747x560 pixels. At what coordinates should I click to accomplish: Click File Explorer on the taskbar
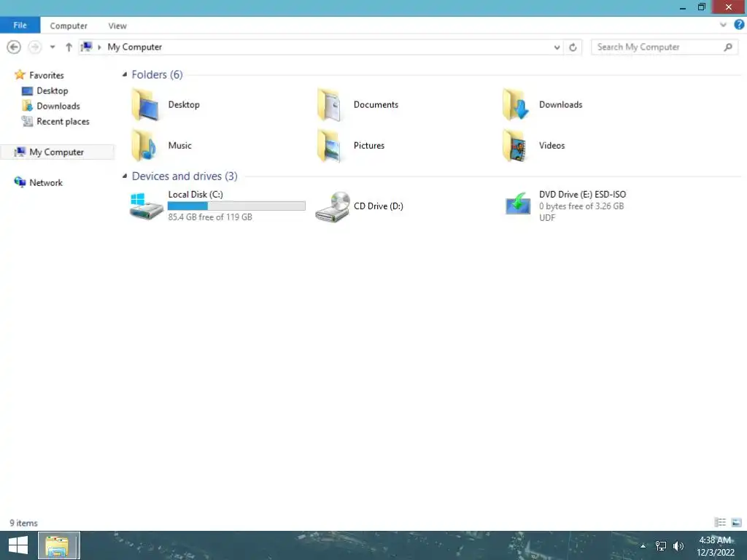[x=58, y=545]
